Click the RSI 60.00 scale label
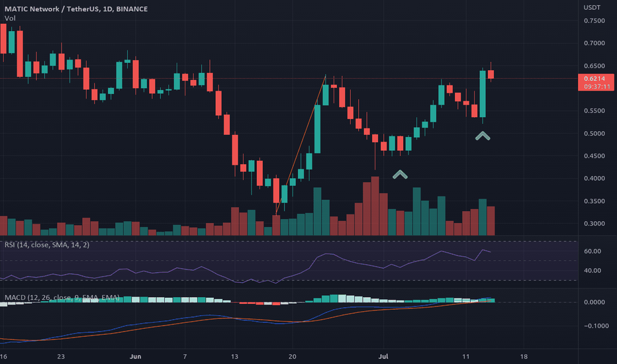Image resolution: width=617 pixels, height=364 pixels. (x=593, y=251)
